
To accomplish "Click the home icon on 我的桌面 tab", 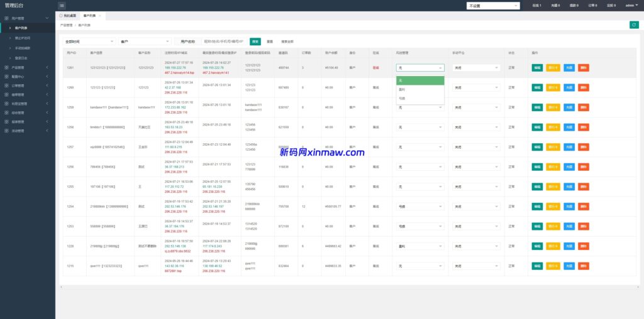I will pos(61,14).
